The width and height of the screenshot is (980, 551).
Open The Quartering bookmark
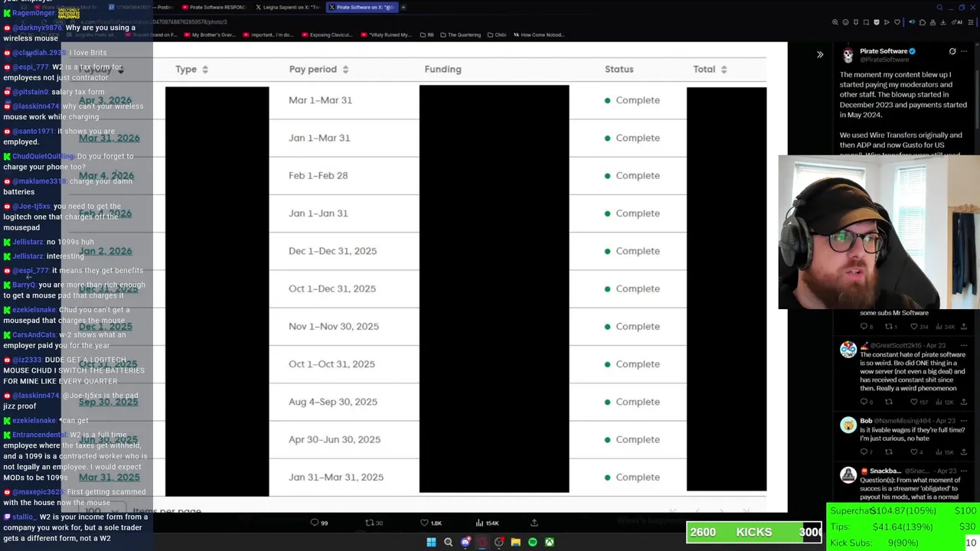tap(462, 34)
